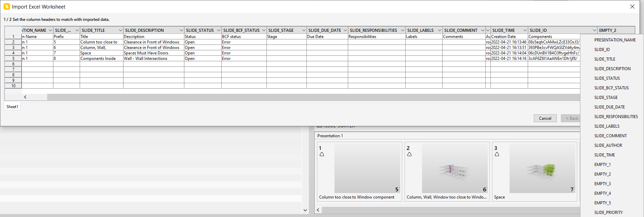This screenshot has height=217, width=644.
Task: Select slide 2 thumbnail with column model
Action: (x=447, y=172)
